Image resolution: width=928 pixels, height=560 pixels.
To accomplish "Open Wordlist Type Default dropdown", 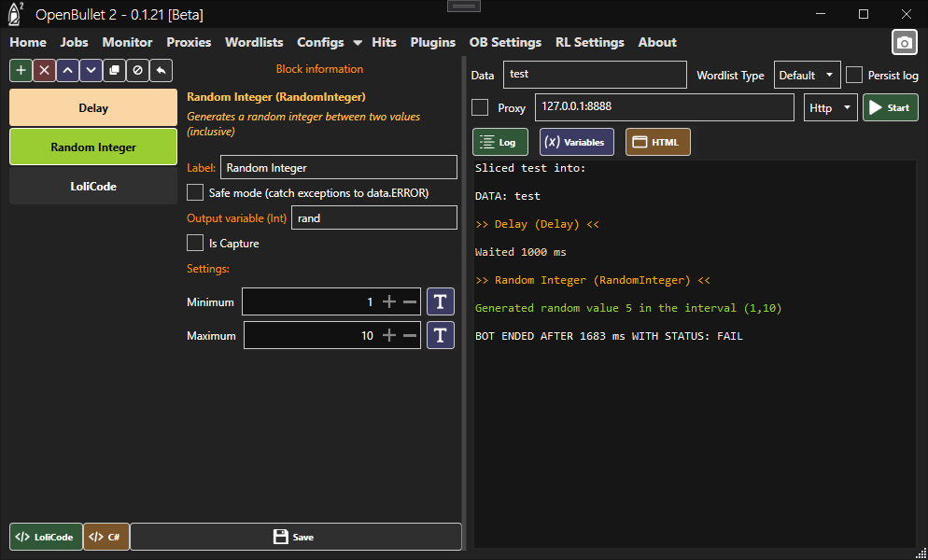I will point(808,76).
